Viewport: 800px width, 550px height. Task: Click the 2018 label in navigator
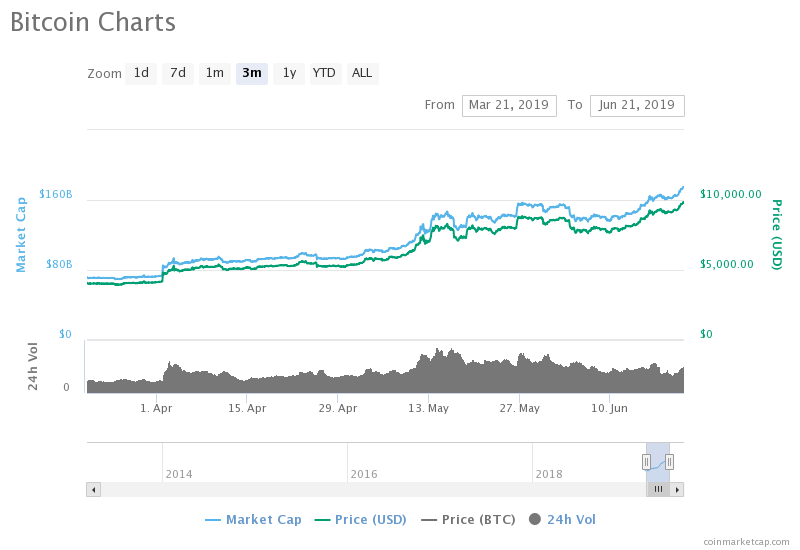549,474
